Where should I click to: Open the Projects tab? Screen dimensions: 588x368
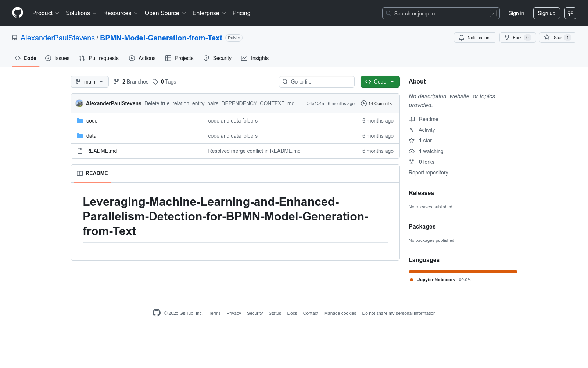179,58
